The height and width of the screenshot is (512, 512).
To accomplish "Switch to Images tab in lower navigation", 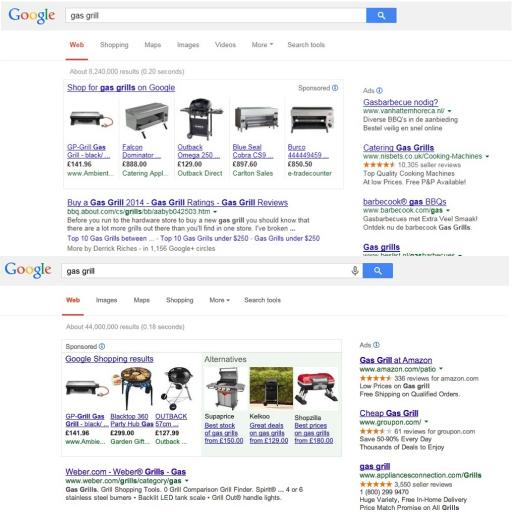I will (x=106, y=300).
